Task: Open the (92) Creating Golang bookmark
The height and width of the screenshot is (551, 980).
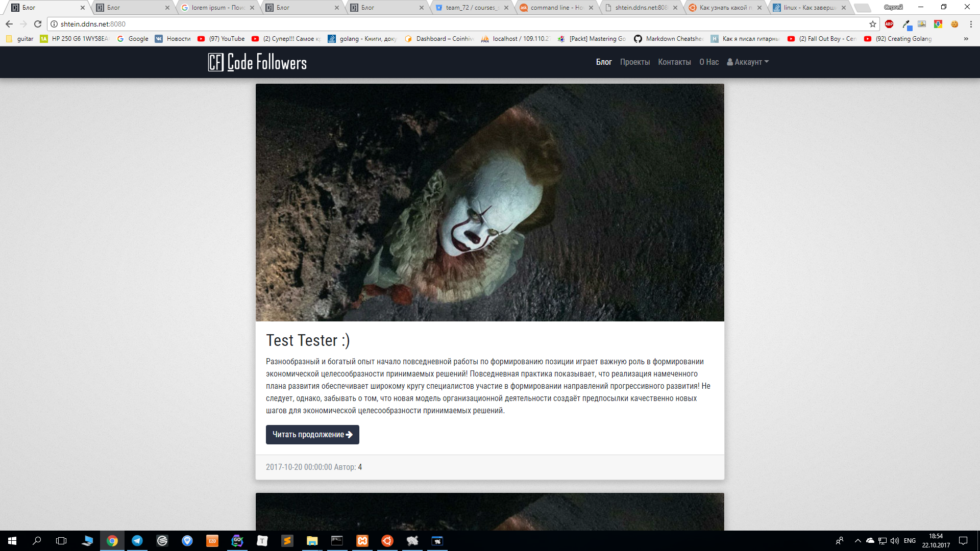Action: click(x=898, y=39)
